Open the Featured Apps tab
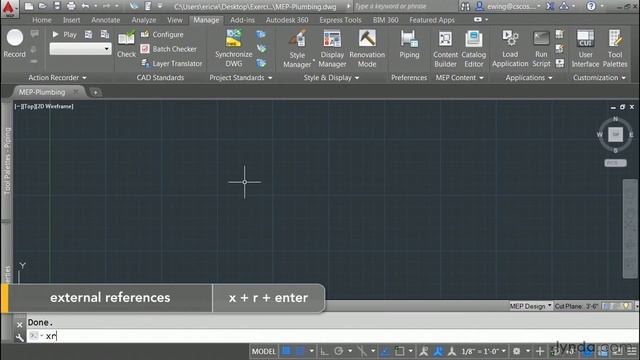 (432, 20)
